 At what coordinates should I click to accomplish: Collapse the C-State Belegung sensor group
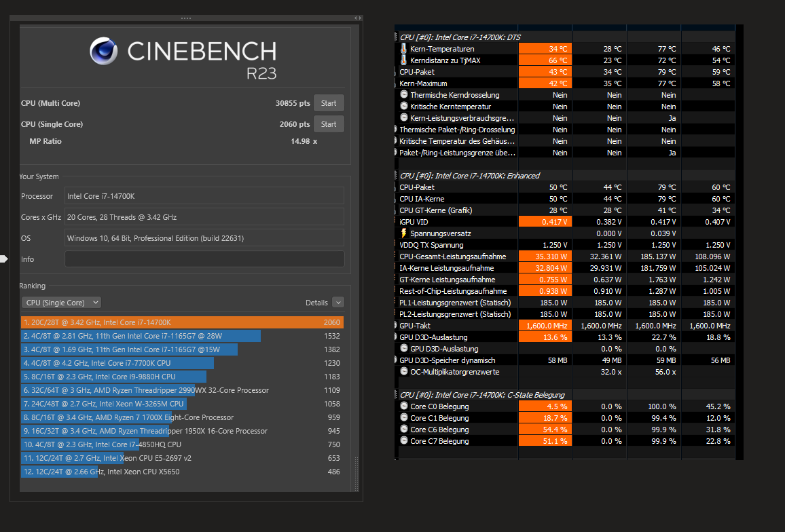[396, 395]
